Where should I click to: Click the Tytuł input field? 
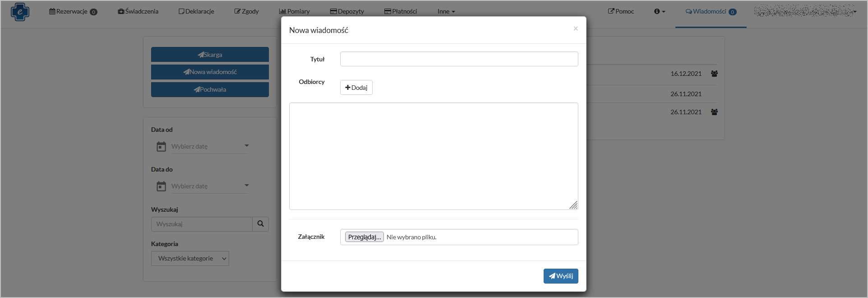tap(459, 59)
